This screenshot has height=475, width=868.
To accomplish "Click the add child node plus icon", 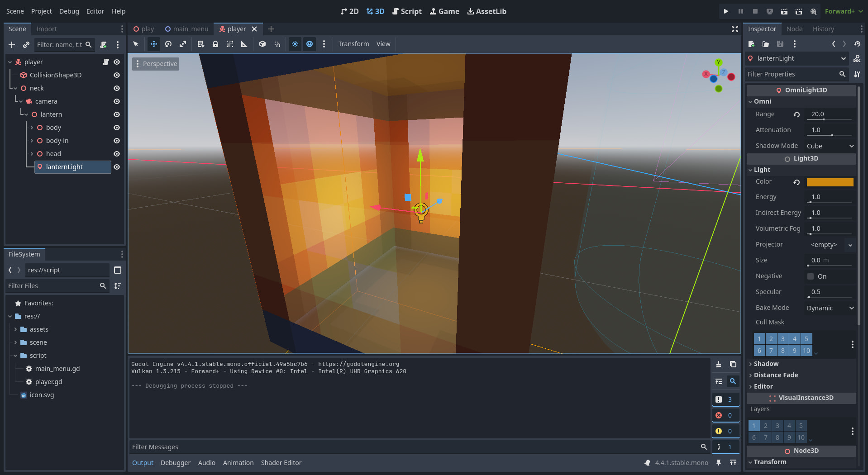I will click(12, 45).
